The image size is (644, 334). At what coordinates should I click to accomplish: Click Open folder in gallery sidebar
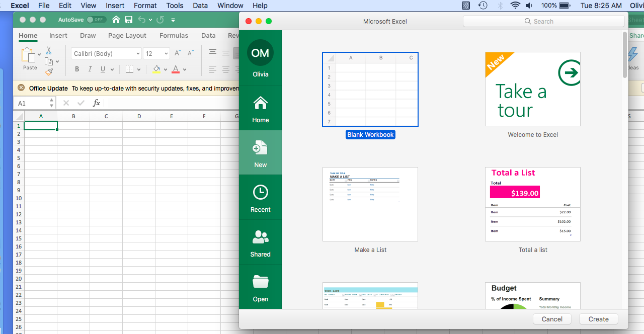(x=261, y=288)
